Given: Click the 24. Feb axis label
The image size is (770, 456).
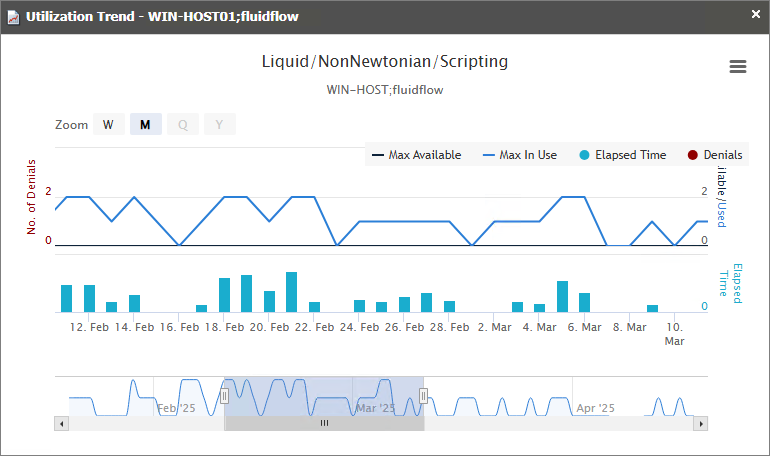Looking at the screenshot, I should (x=359, y=327).
